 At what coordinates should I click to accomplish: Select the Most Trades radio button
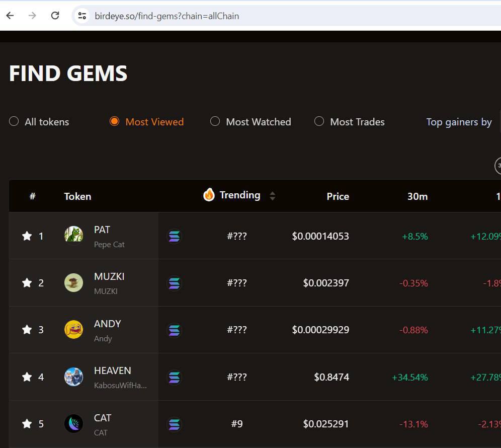(x=319, y=121)
